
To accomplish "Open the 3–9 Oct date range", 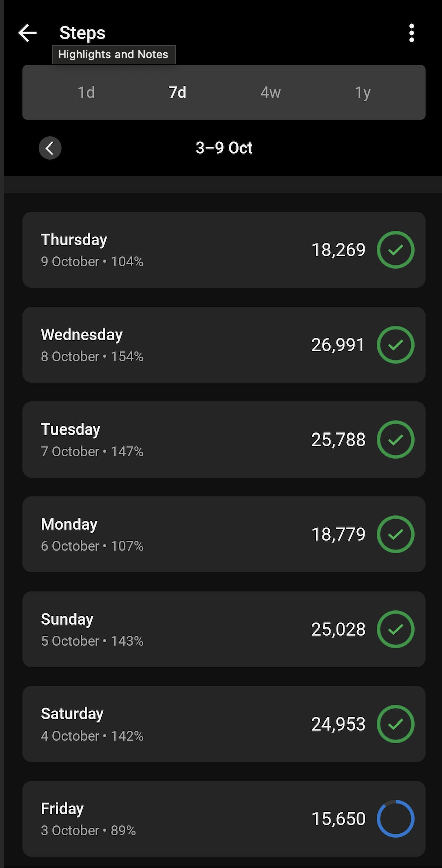I will (x=224, y=148).
